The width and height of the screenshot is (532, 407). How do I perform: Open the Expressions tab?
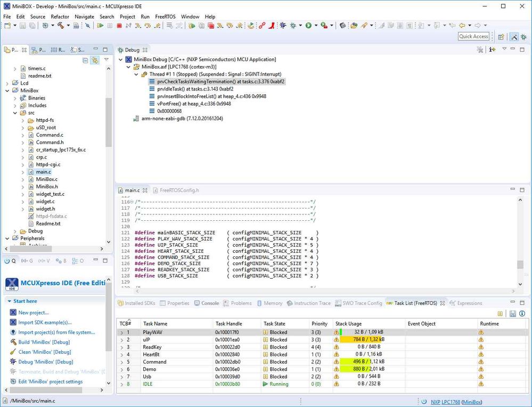(466, 303)
